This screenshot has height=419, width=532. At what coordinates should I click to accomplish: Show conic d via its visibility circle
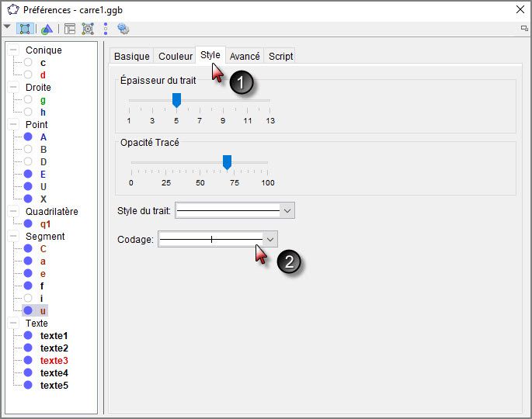tap(28, 74)
